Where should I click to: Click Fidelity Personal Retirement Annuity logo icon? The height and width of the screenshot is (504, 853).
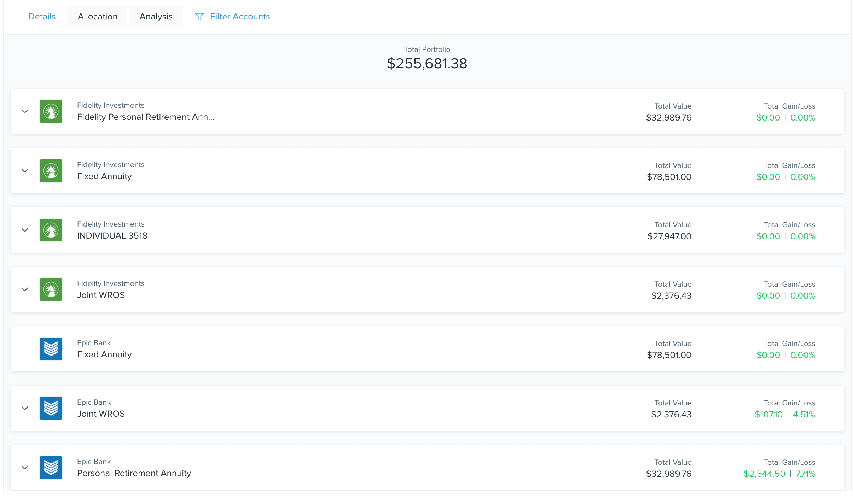point(51,111)
